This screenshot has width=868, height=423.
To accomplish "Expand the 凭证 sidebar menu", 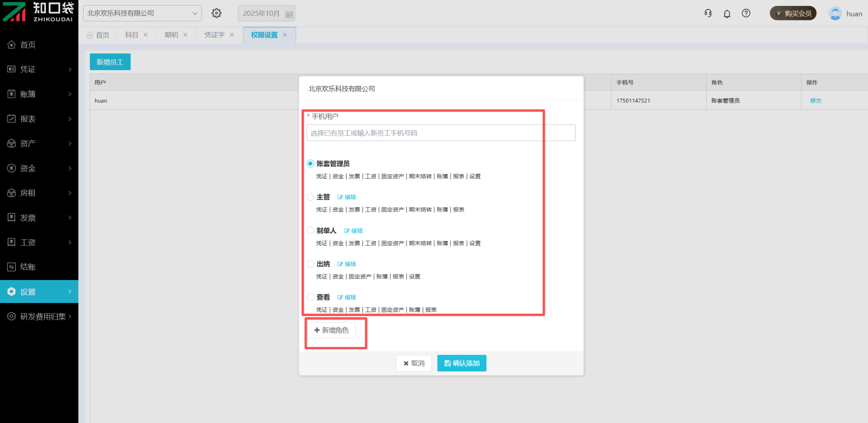I will coord(39,69).
